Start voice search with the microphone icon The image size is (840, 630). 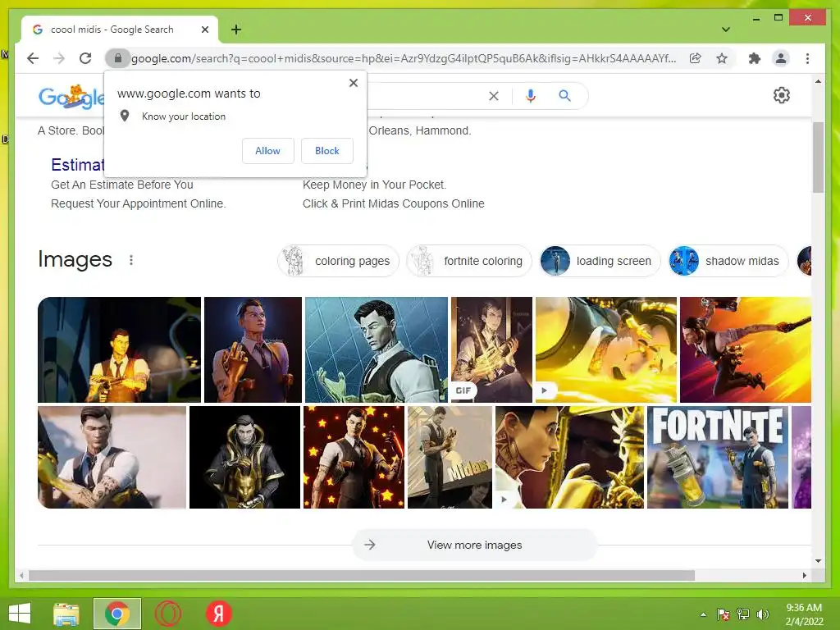click(x=531, y=96)
